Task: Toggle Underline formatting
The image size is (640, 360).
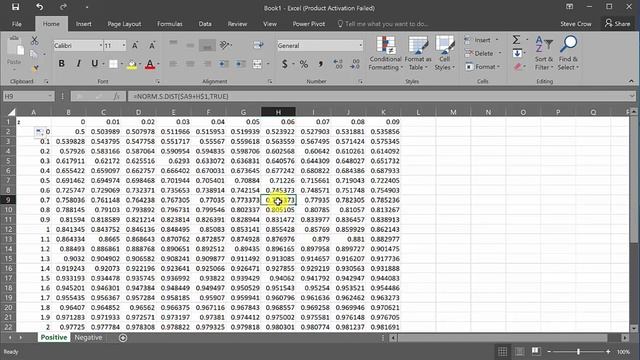Action: 95,64
